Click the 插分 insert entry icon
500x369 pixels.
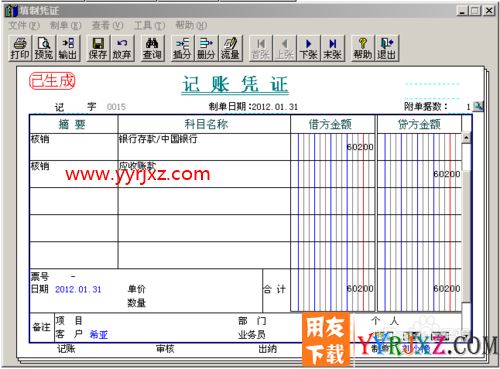click(182, 48)
